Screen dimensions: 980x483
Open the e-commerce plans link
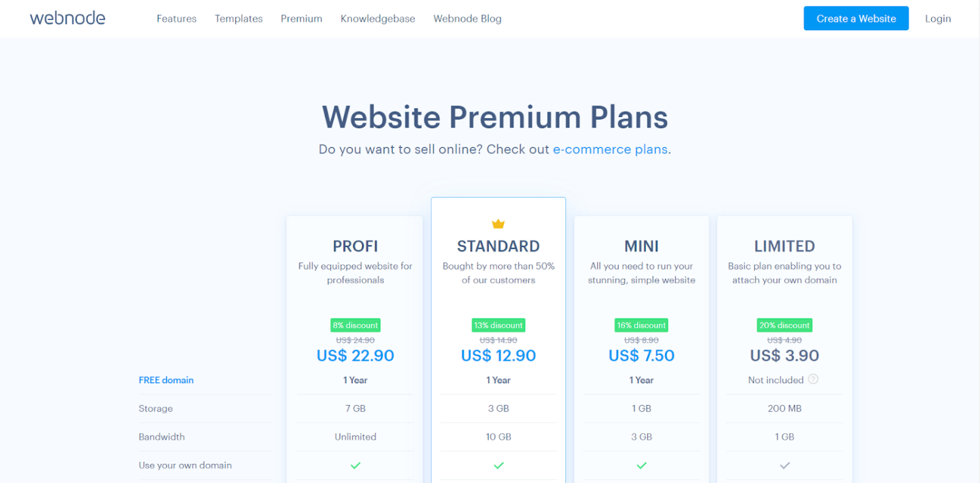click(610, 149)
